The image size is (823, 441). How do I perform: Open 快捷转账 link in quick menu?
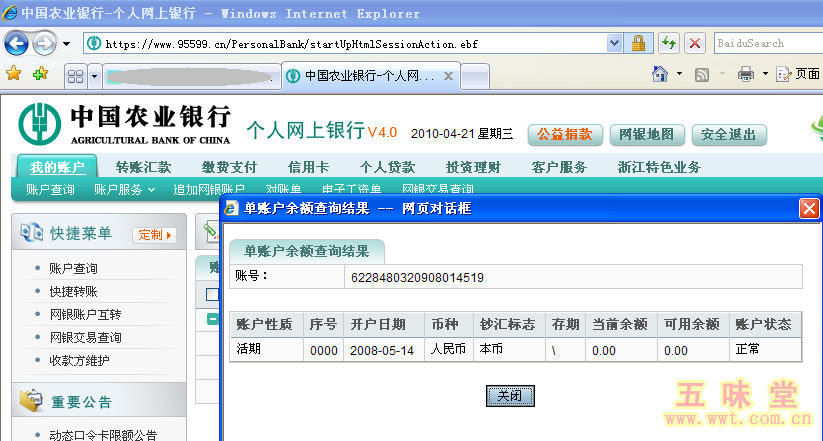[73, 291]
